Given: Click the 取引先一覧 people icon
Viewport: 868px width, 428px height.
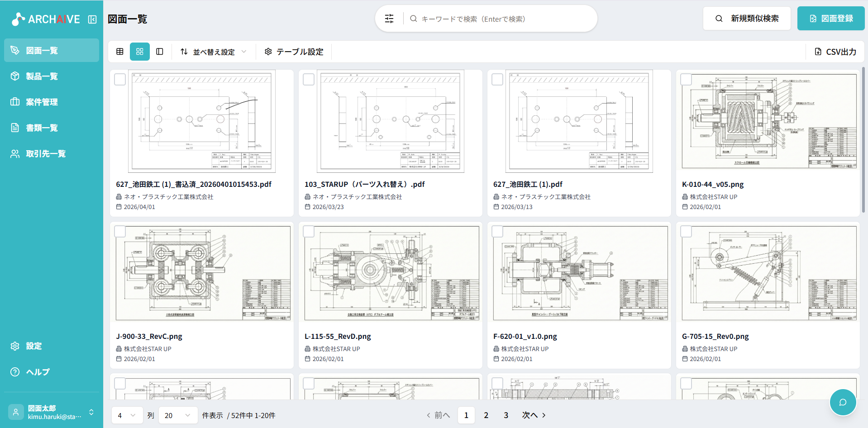Looking at the screenshot, I should pyautogui.click(x=15, y=153).
